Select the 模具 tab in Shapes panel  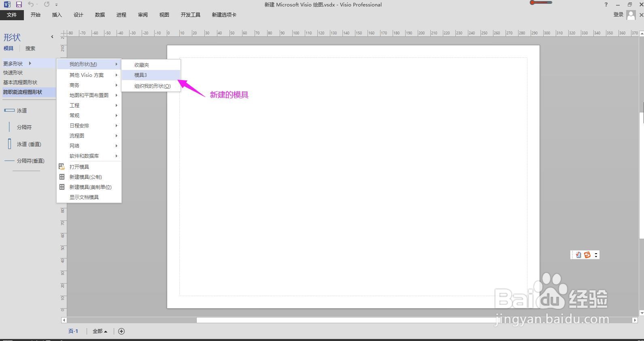pyautogui.click(x=9, y=48)
